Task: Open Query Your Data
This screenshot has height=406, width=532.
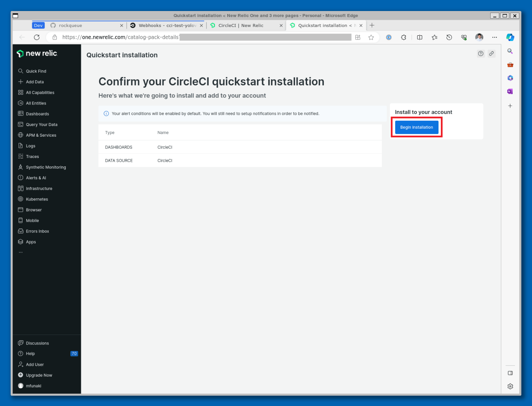Action: pyautogui.click(x=42, y=124)
